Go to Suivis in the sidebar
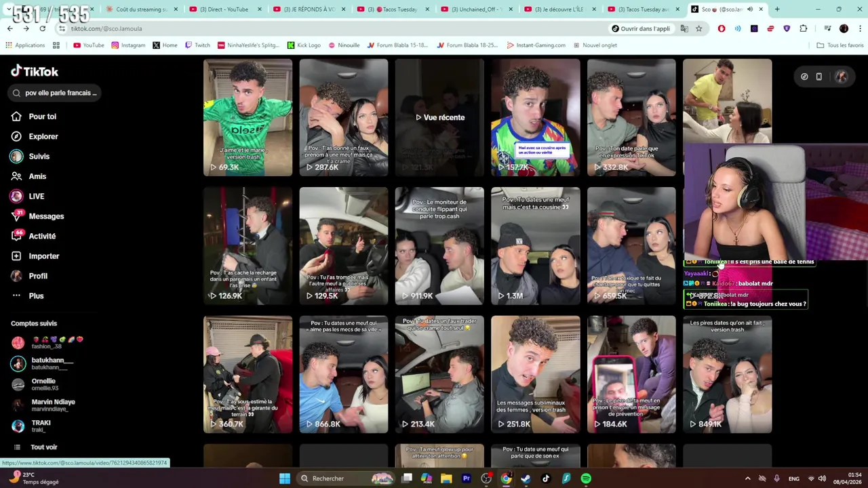This screenshot has height=488, width=868. coord(31,157)
